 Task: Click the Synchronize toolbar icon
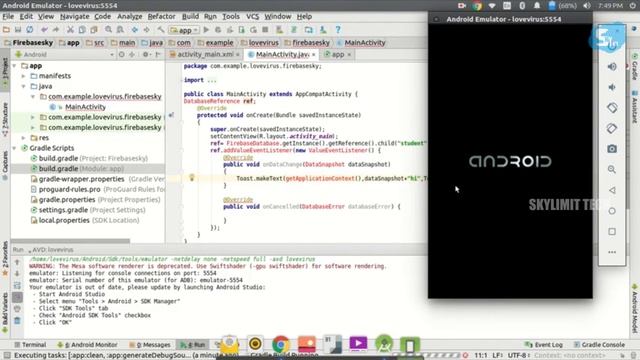click(x=30, y=29)
